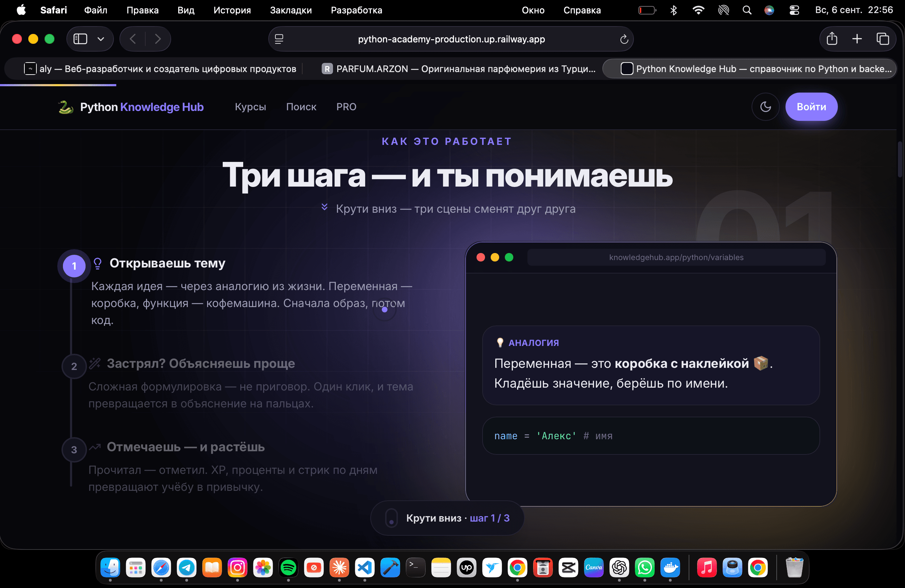
Task: Open Visual Studio Code from the Dock
Action: pyautogui.click(x=365, y=568)
